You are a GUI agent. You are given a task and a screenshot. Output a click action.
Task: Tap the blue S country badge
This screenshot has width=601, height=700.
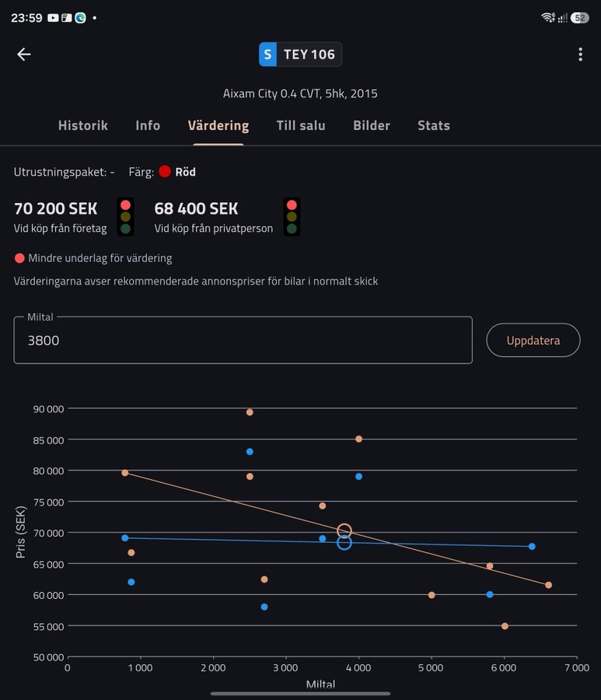267,54
